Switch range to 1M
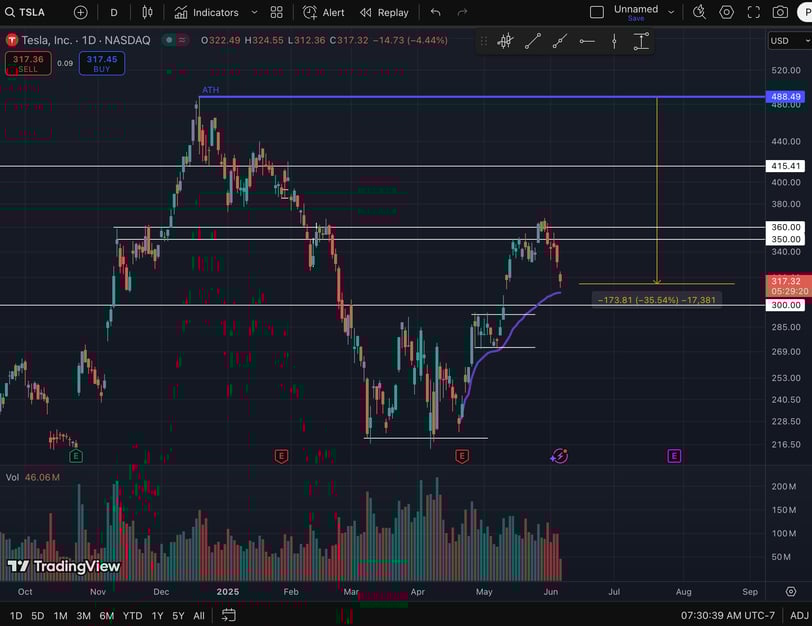812x626 pixels. [x=61, y=616]
